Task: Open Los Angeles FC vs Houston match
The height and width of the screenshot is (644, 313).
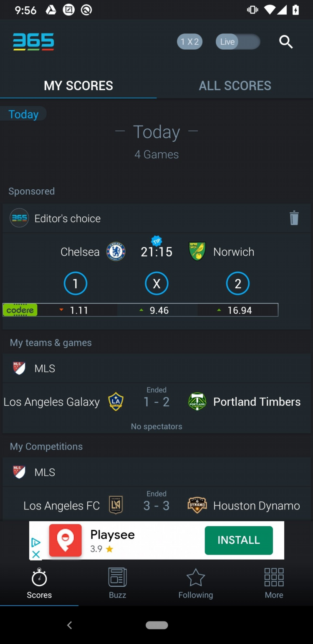Action: coord(156,504)
